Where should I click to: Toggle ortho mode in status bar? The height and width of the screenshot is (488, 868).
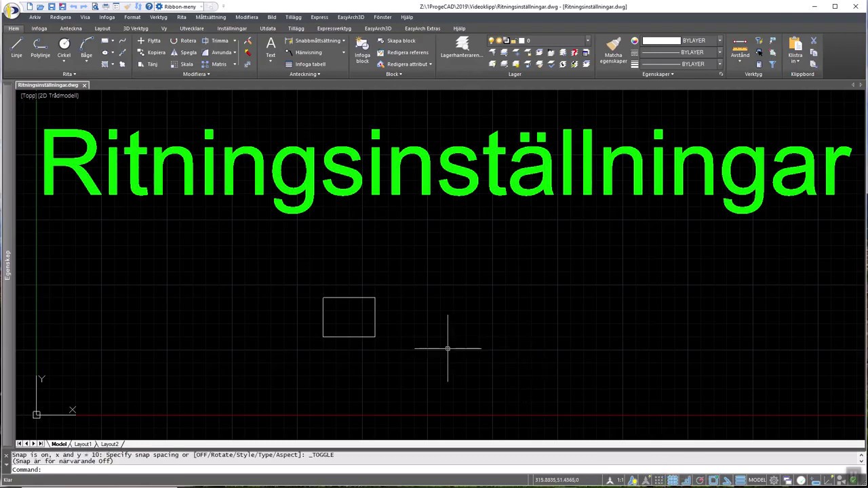click(x=686, y=480)
